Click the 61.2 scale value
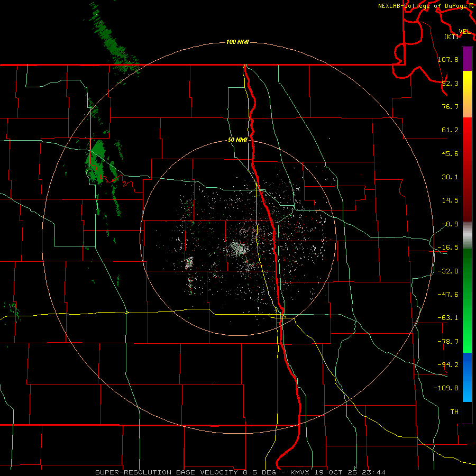 click(x=450, y=130)
